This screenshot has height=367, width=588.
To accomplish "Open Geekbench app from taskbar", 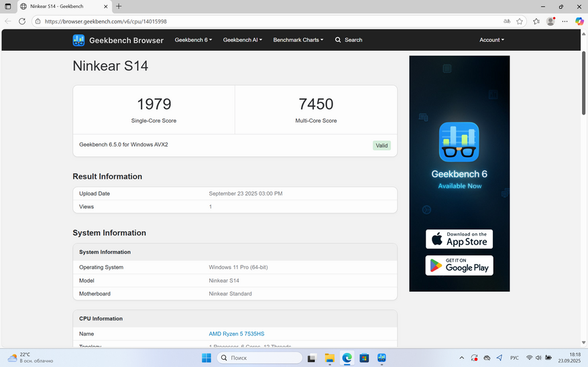I will tap(381, 358).
